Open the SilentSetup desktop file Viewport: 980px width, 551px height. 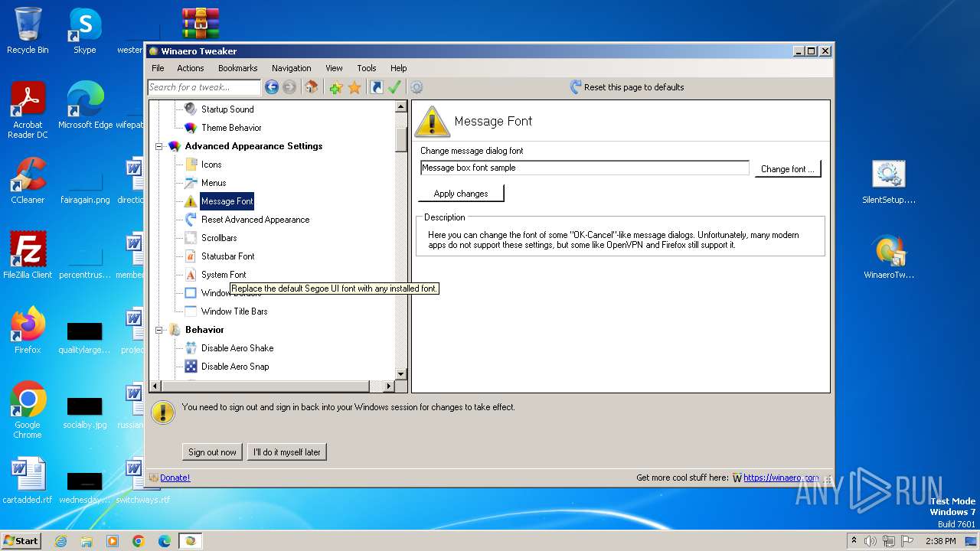tap(889, 182)
